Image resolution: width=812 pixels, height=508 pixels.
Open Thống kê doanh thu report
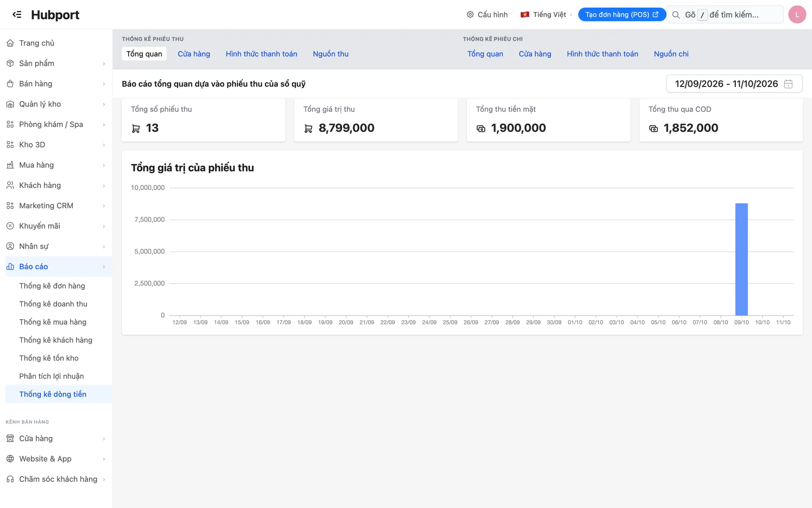53,304
